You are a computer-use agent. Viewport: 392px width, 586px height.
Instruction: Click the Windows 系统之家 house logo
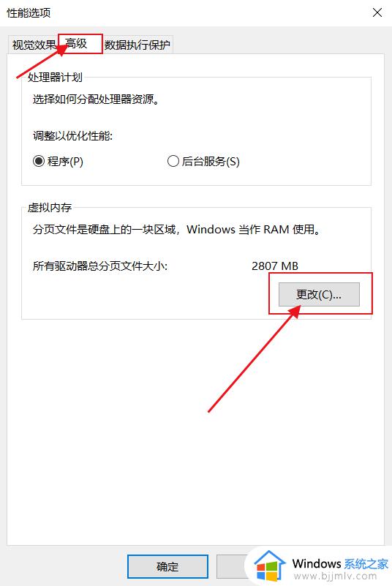(270, 567)
